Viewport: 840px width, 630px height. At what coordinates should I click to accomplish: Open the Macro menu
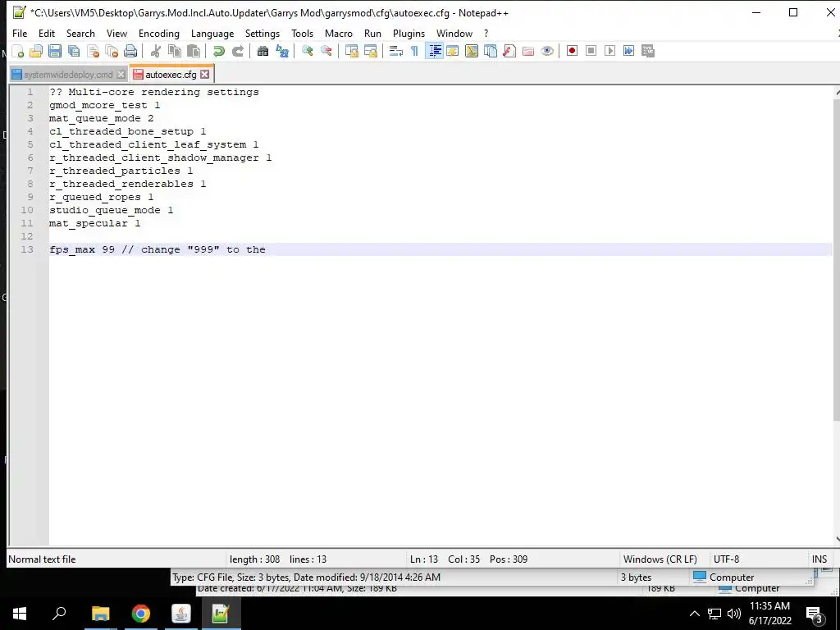pos(339,33)
